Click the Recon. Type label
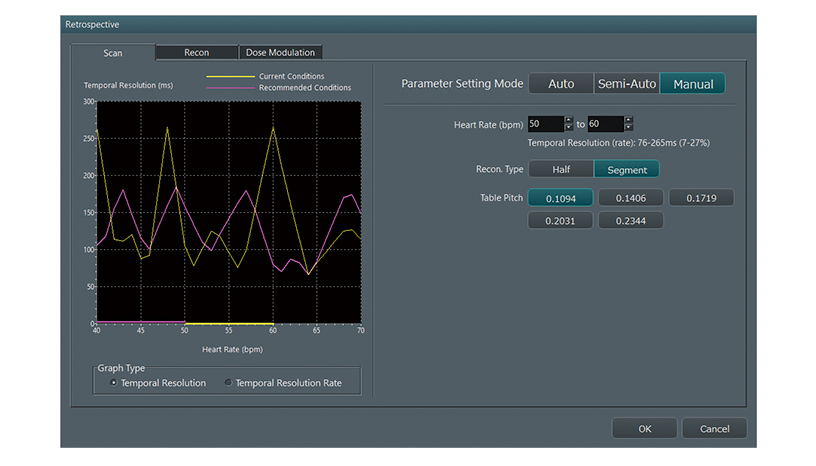 pos(500,169)
